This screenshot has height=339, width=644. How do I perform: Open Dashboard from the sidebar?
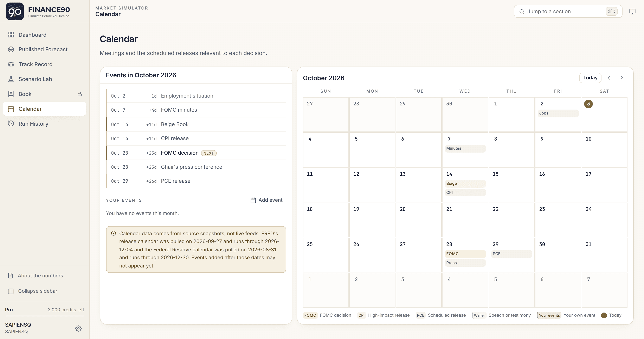[x=45, y=35]
